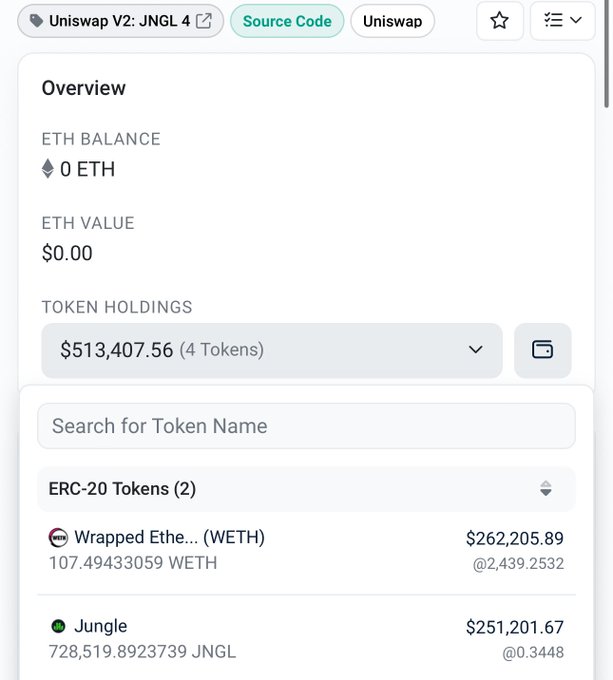The height and width of the screenshot is (680, 613).
Task: Click the Ethereum diamond icon
Action: (48, 169)
